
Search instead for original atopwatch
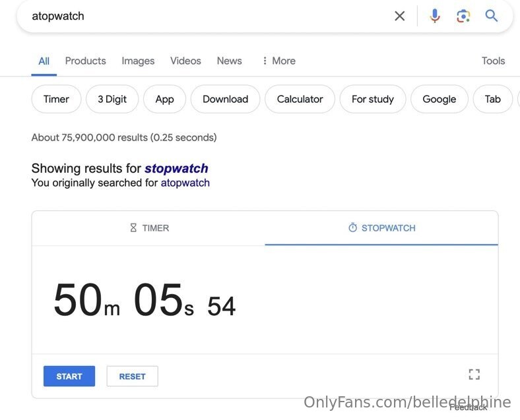185,183
